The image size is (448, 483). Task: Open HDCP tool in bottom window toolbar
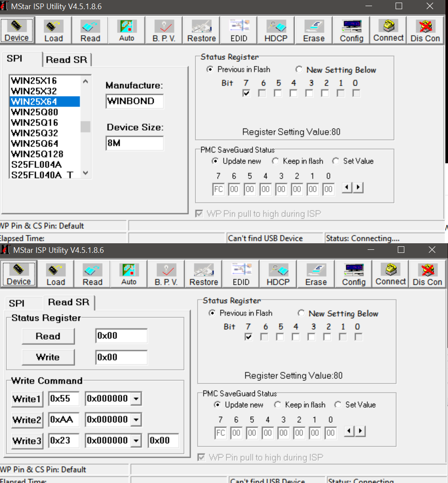[278, 274]
